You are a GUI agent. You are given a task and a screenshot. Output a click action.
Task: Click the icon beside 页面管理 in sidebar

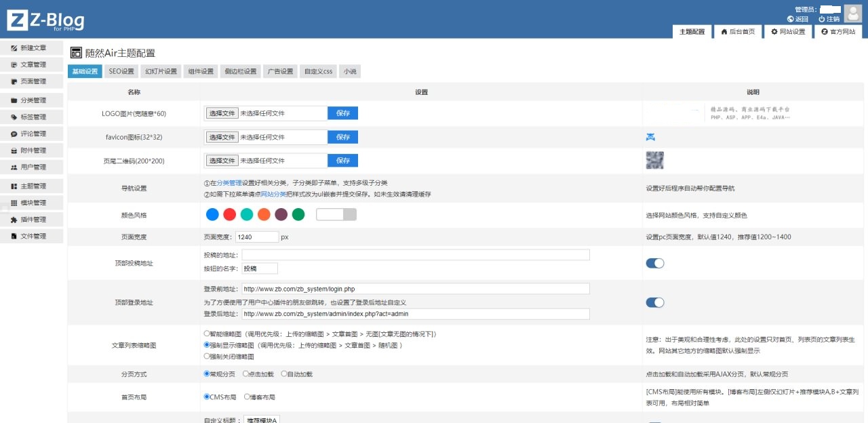click(14, 81)
